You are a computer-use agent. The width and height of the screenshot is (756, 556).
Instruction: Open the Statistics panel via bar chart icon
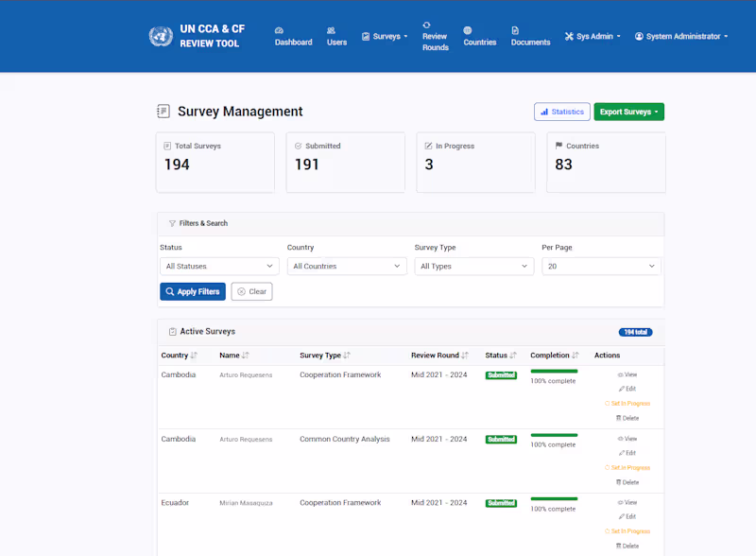[544, 111]
